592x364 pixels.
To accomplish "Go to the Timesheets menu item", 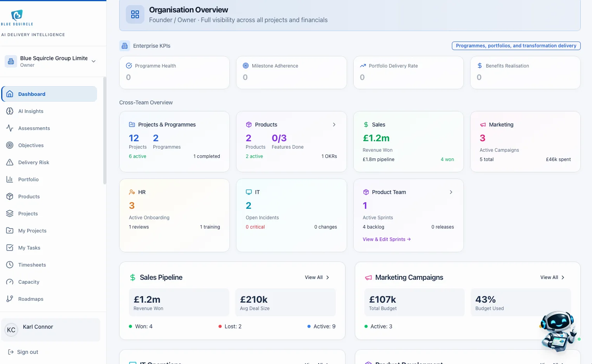I will coord(49,265).
